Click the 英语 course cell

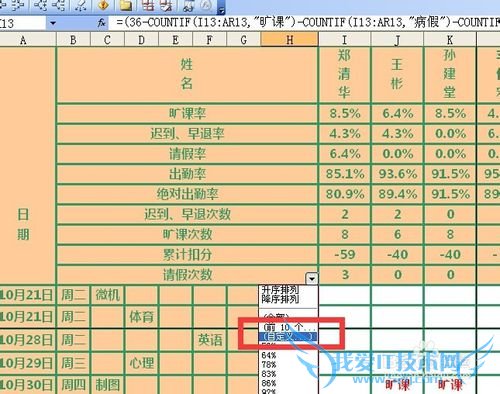[210, 340]
